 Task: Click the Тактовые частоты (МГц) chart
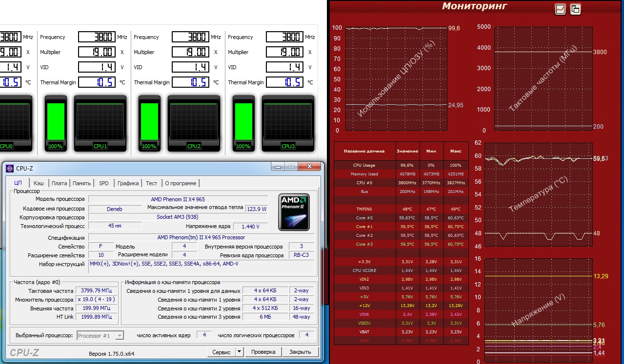click(x=543, y=78)
